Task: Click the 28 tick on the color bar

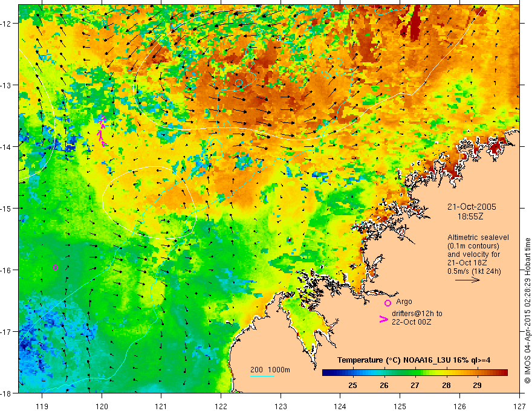Action: point(446,385)
